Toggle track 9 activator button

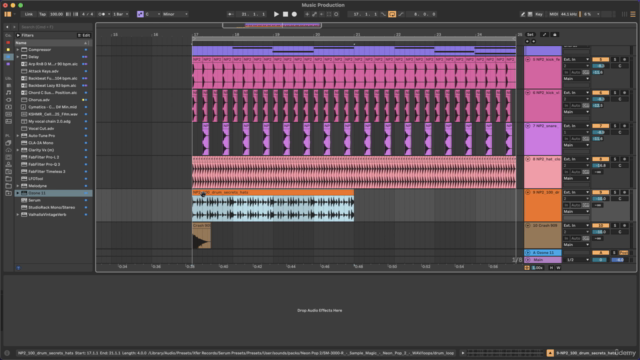[600, 192]
